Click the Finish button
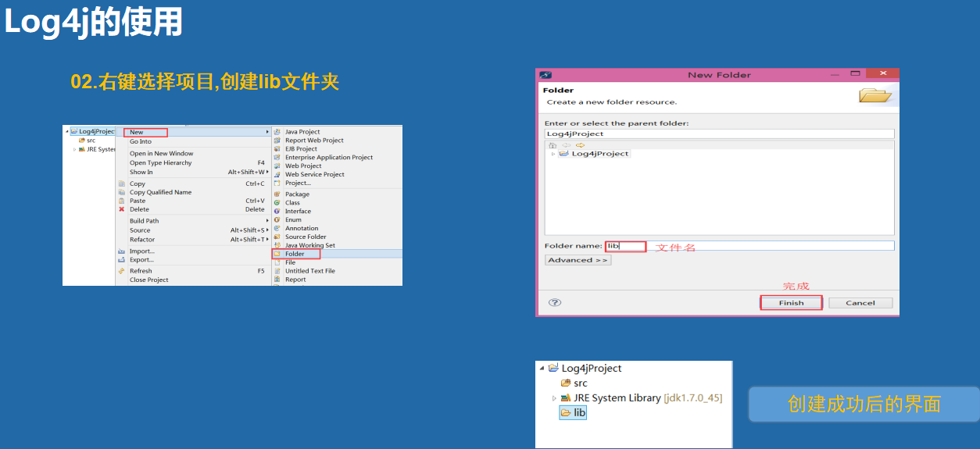This screenshot has height=449, width=980. point(791,303)
